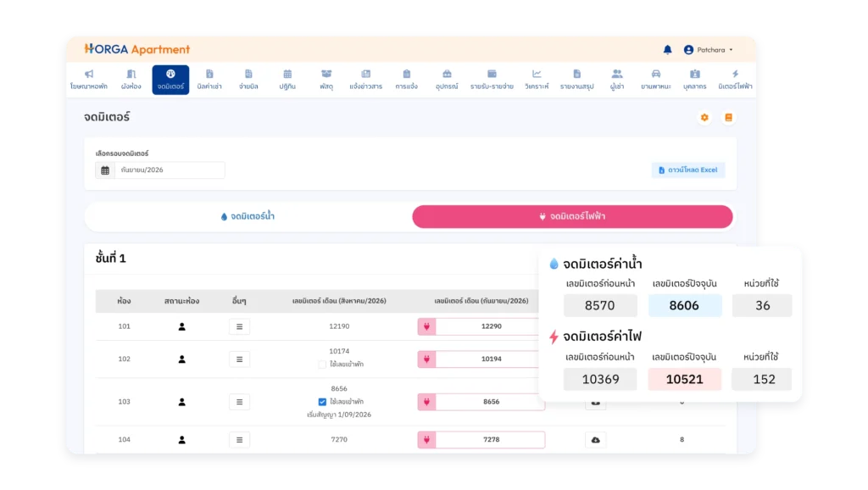Select the จดมิเตอร์ meter reading menu
This screenshot has width=868, height=490.
click(170, 80)
